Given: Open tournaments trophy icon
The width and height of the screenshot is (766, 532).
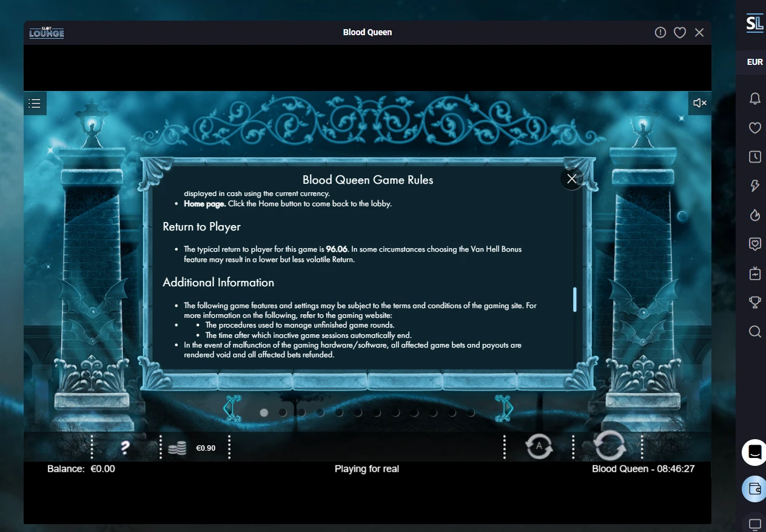Looking at the screenshot, I should tap(755, 302).
